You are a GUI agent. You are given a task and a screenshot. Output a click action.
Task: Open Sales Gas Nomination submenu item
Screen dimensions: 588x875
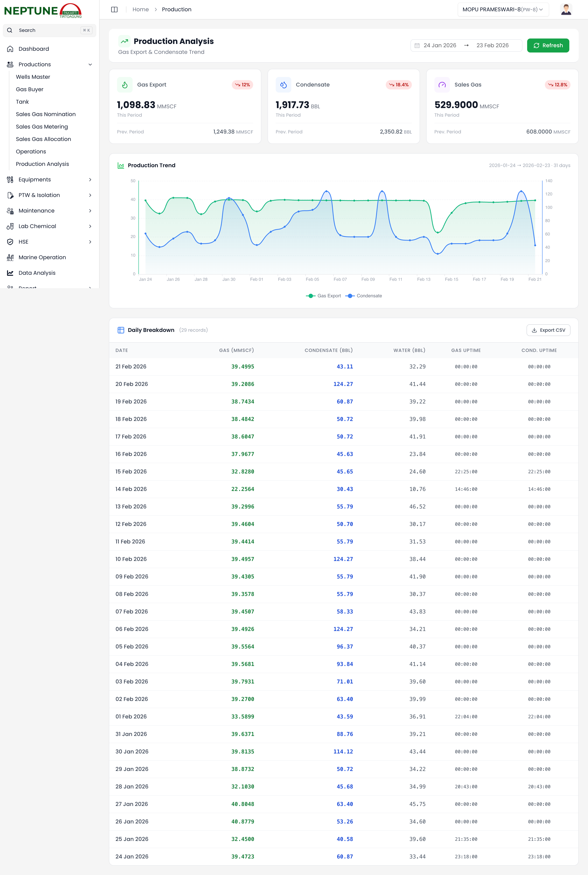46,114
